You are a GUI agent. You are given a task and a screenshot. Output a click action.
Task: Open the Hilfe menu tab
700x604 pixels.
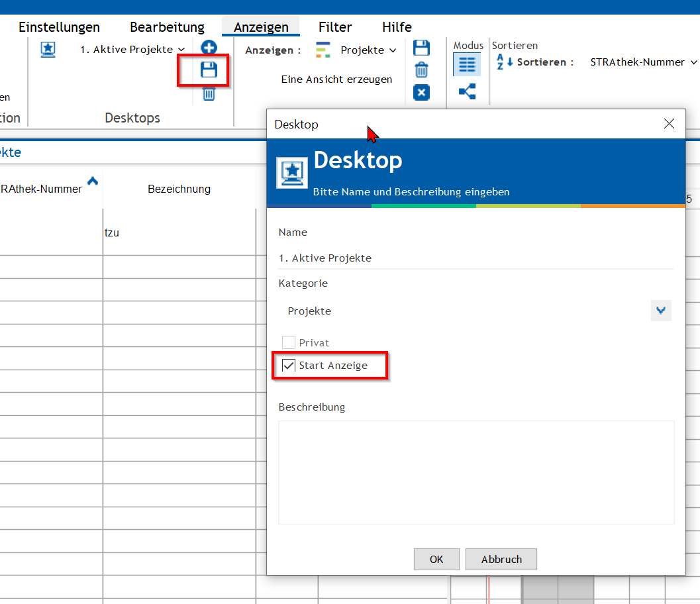pyautogui.click(x=397, y=26)
